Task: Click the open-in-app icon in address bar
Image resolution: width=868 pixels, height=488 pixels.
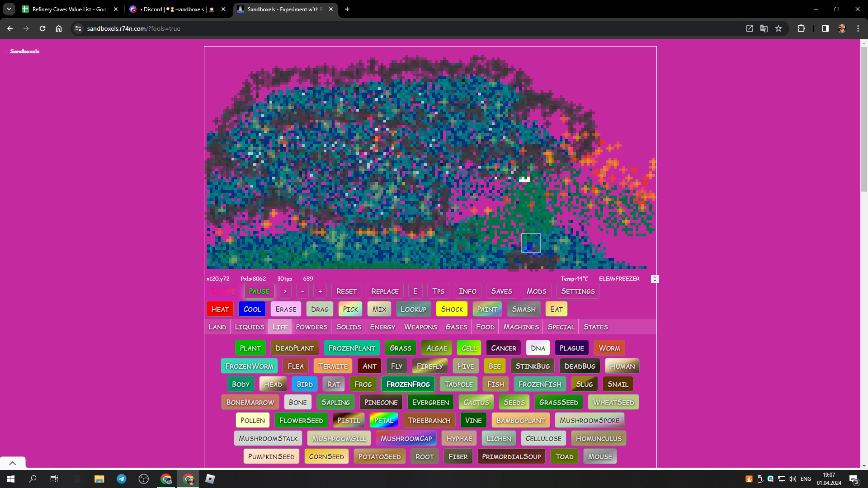Action: pos(750,28)
